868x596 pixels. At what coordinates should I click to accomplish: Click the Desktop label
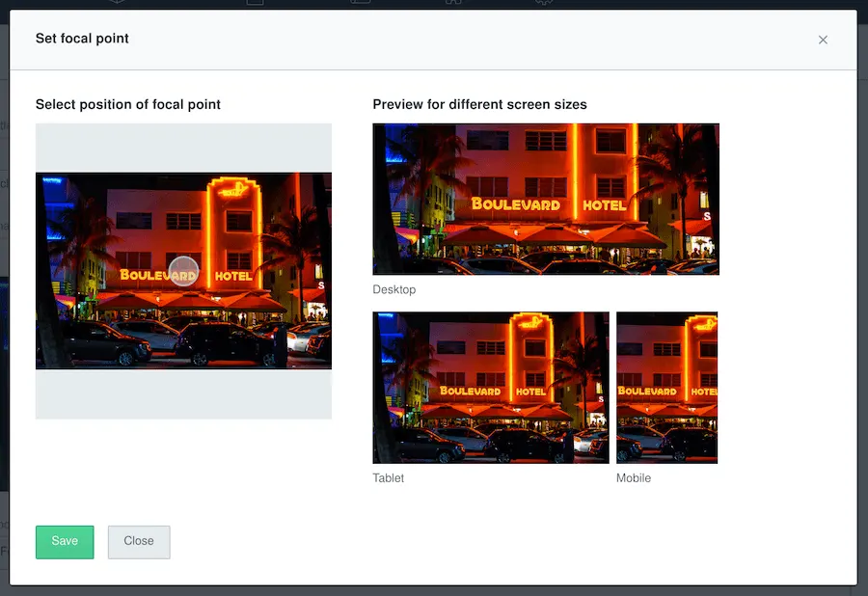pos(394,289)
